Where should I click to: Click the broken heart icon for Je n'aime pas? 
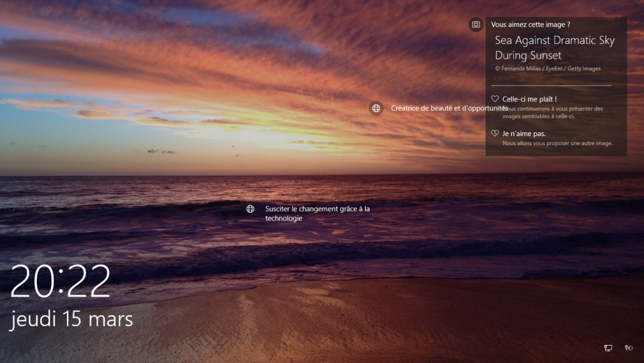pos(495,133)
